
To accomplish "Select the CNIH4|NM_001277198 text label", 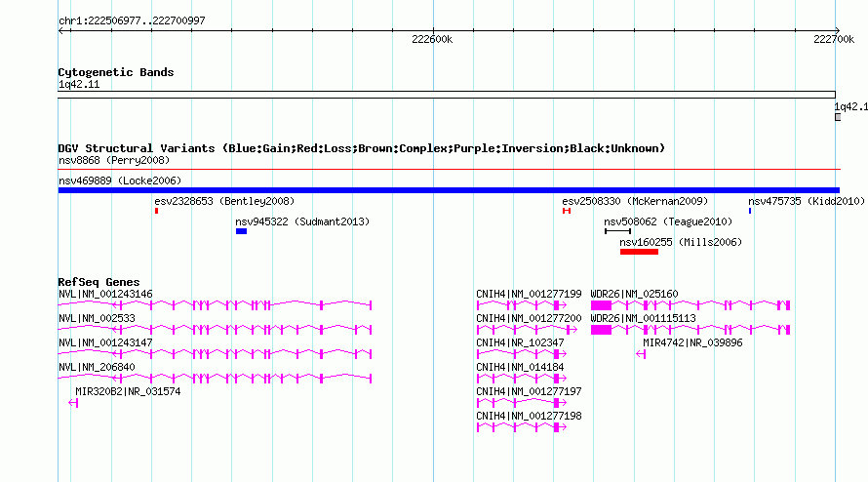I will click(529, 416).
